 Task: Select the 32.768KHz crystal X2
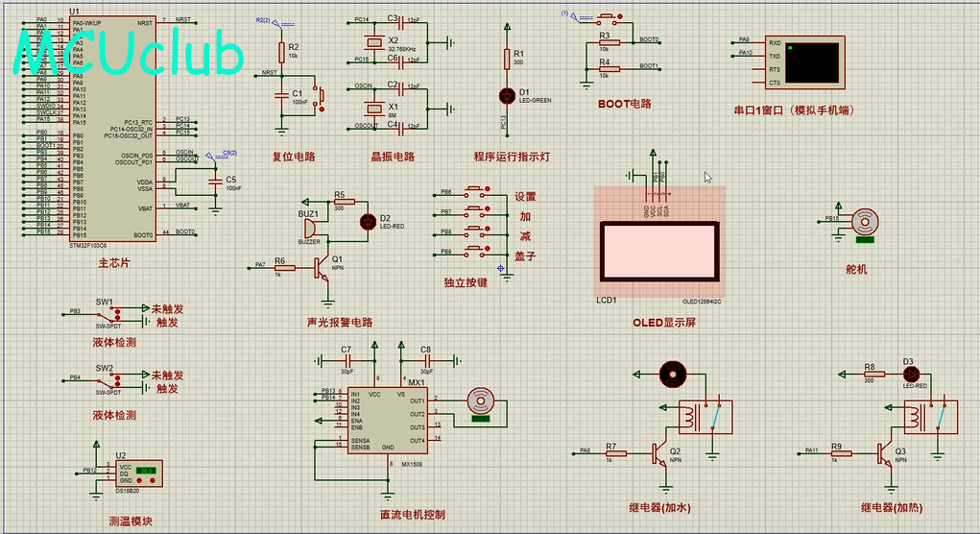click(x=373, y=42)
